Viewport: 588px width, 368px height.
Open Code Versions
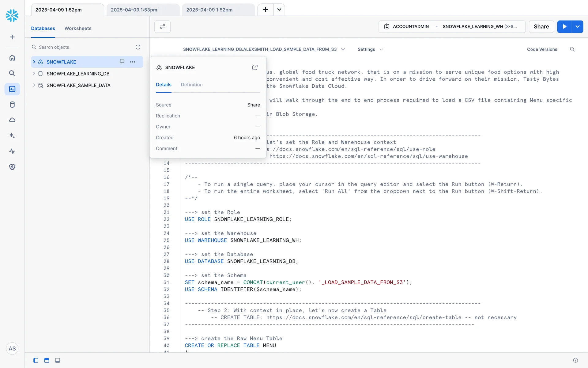pyautogui.click(x=542, y=49)
